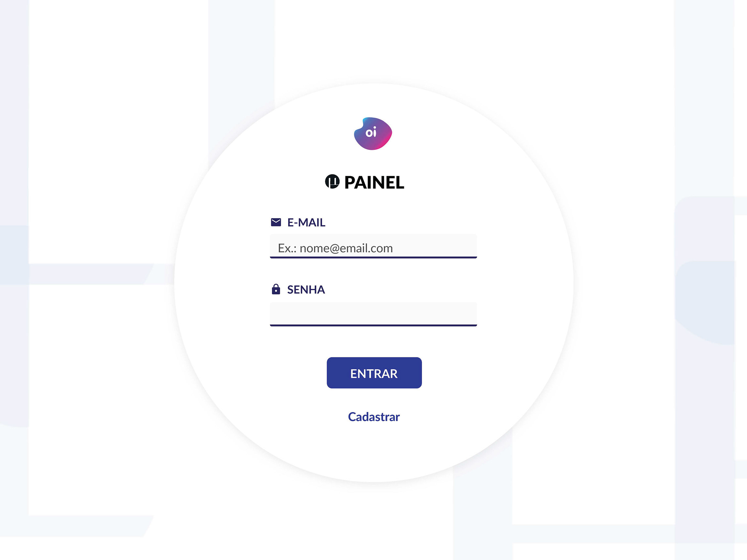Click the SENHA field label
Screen dimensions: 747x560
(306, 290)
